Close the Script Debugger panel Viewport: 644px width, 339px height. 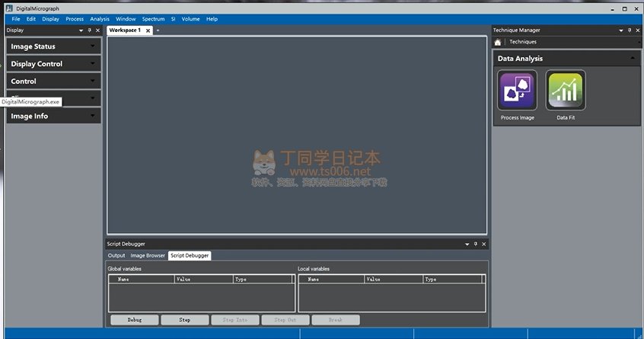(484, 244)
